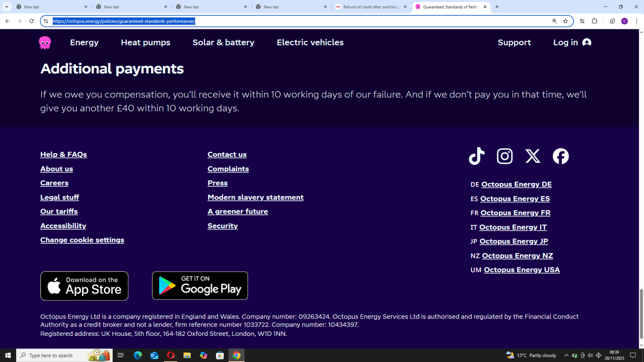Open Octopus Energy USA link
644x362 pixels.
(x=521, y=270)
